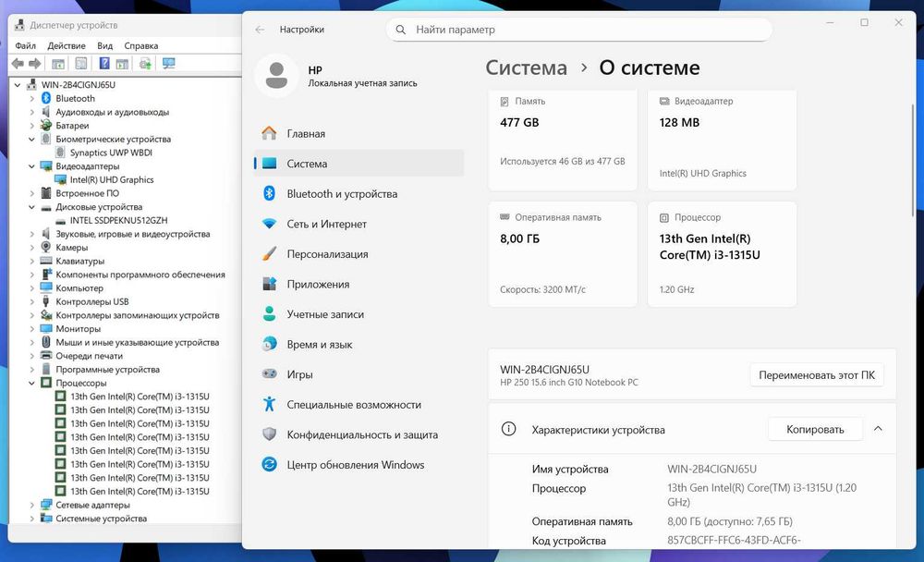The height and width of the screenshot is (562, 924).
Task: Click the properties sheet icon in Device Manager toolbar
Action: (x=81, y=64)
